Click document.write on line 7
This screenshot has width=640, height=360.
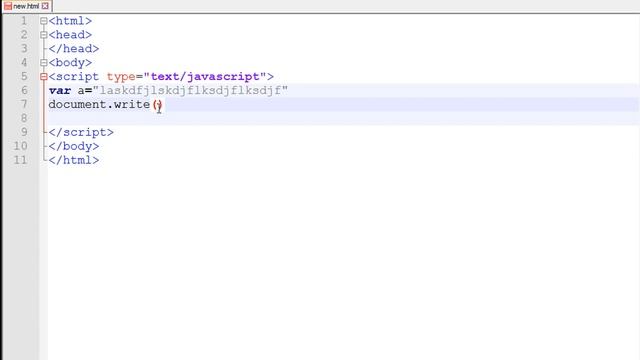[99, 104]
